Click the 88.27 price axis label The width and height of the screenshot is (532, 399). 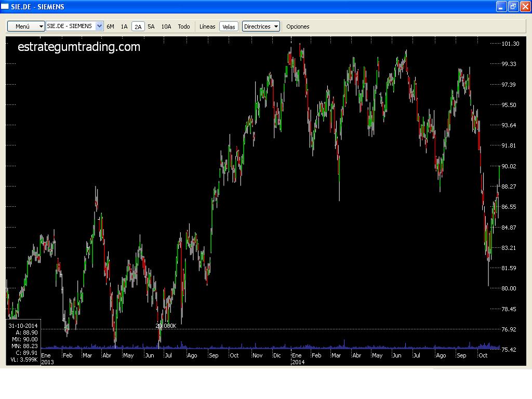pyautogui.click(x=509, y=187)
